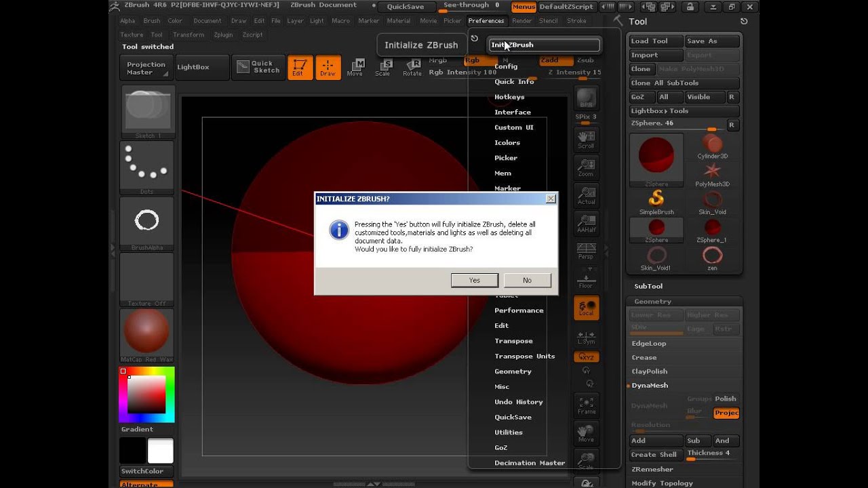
Task: Open the Material menu
Action: (399, 21)
